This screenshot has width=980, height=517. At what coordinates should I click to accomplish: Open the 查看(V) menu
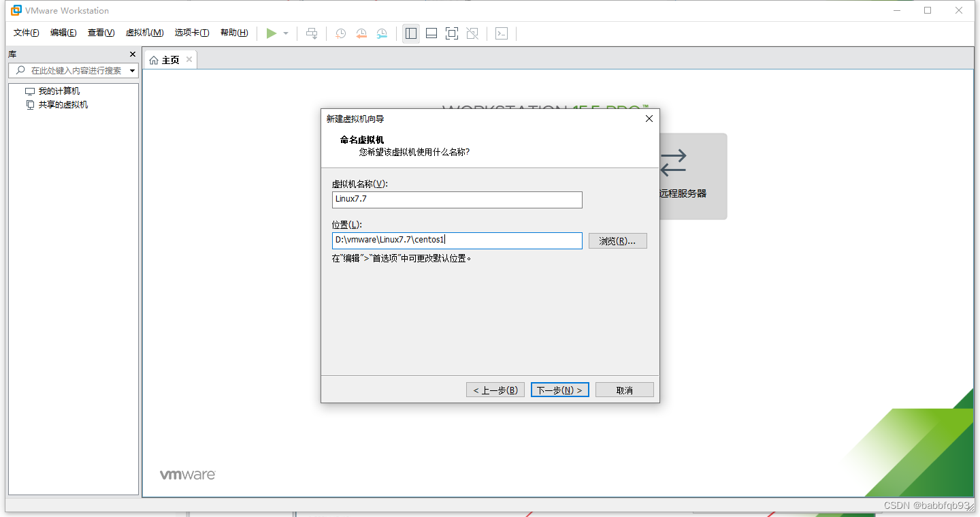pos(101,33)
